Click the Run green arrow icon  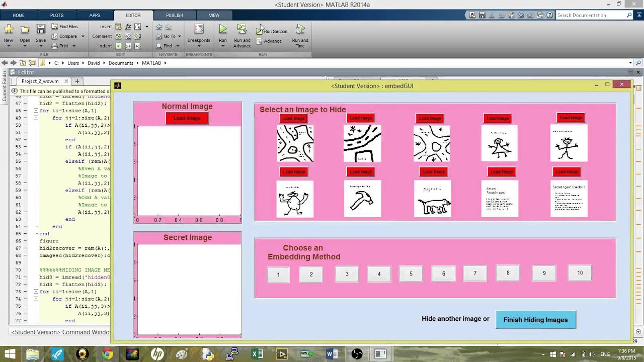click(222, 30)
